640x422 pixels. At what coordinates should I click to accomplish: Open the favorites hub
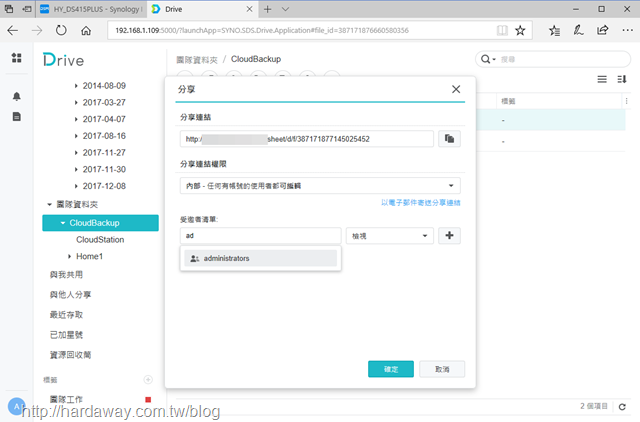click(x=554, y=30)
